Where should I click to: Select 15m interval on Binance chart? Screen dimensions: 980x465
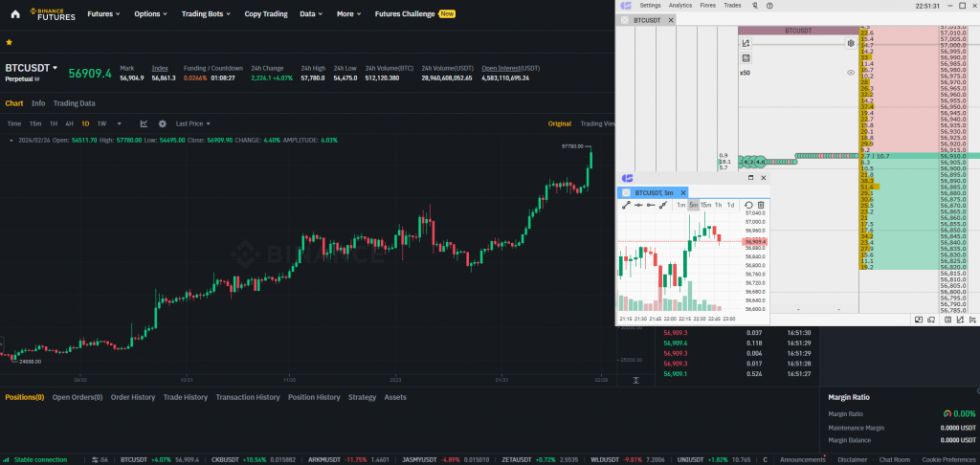[35, 123]
